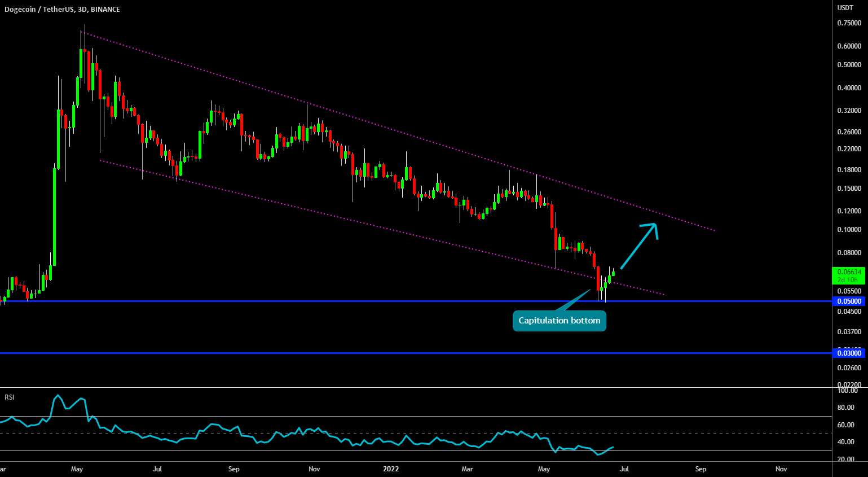This screenshot has height=477, width=868.
Task: Click the RSI 100.00 scale value
Action: [x=848, y=391]
